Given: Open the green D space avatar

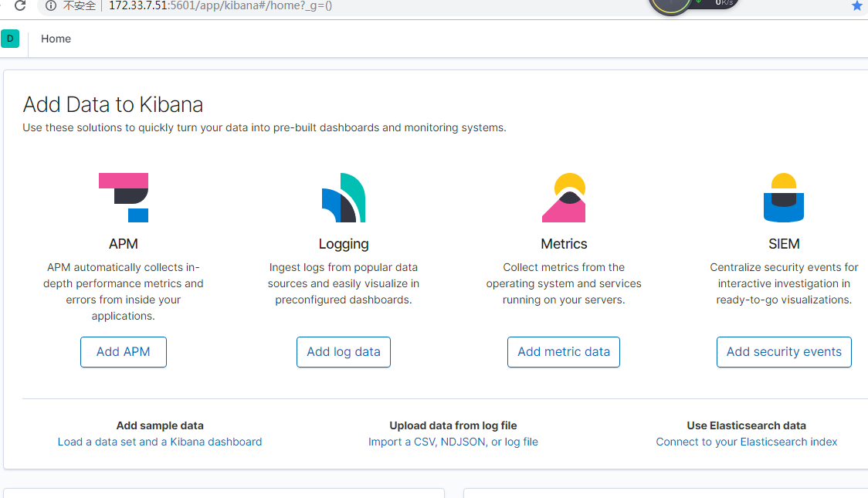Looking at the screenshot, I should (x=10, y=39).
